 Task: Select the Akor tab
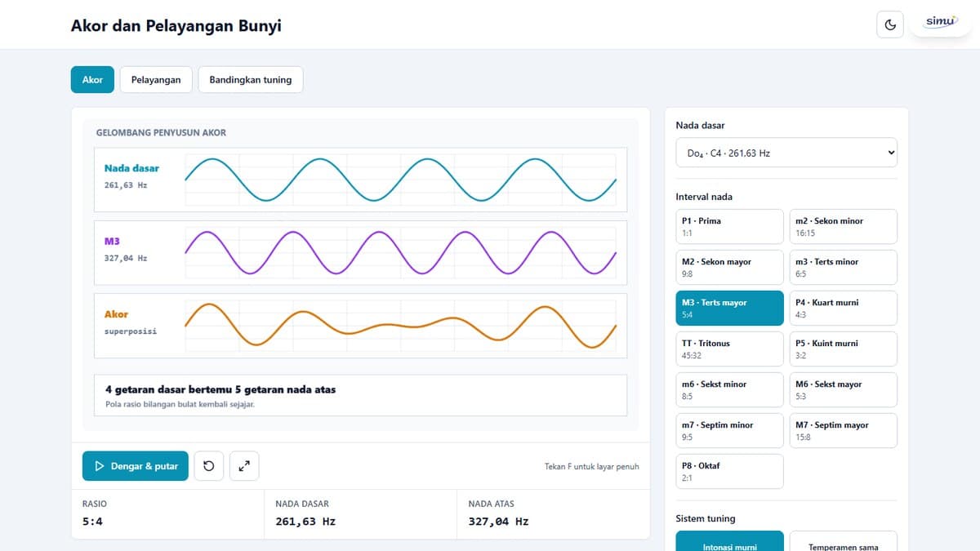pos(92,80)
